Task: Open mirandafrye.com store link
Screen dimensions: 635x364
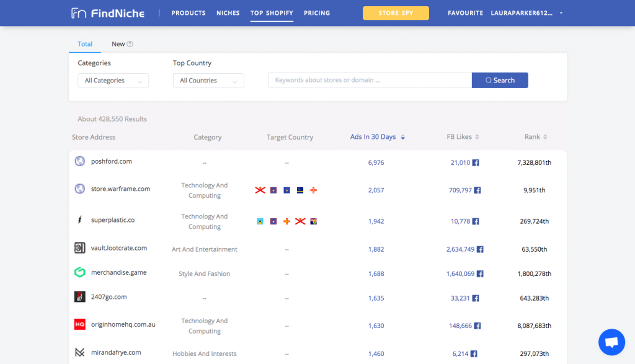Action: tap(116, 352)
